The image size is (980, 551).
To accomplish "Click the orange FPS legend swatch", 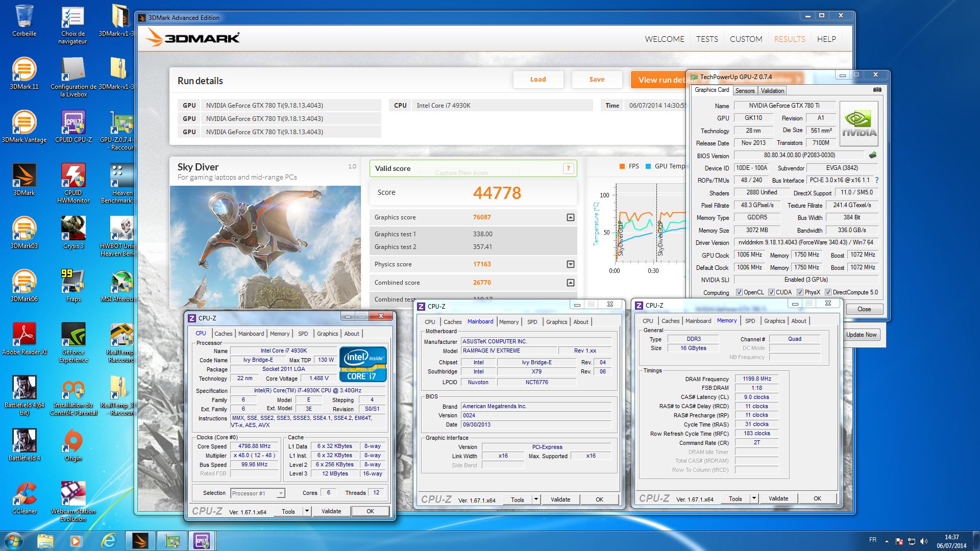I will (622, 166).
